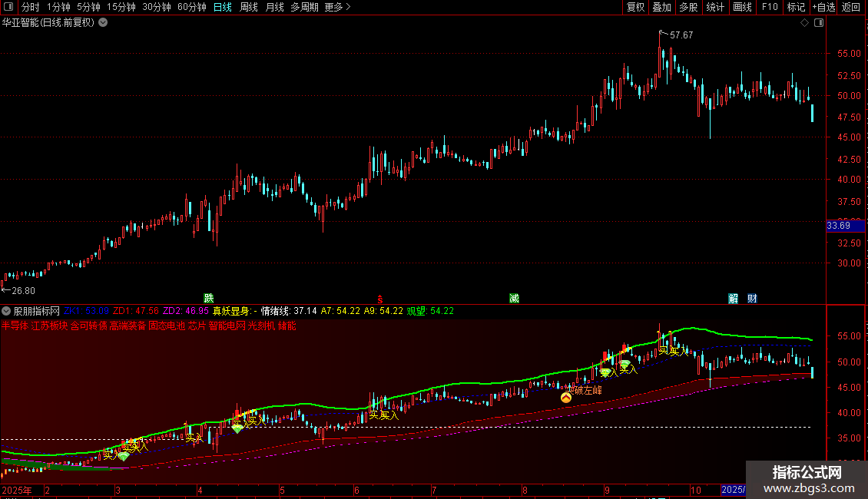This screenshot has width=868, height=499.
Task: Click the red $ event marker
Action: 379,299
